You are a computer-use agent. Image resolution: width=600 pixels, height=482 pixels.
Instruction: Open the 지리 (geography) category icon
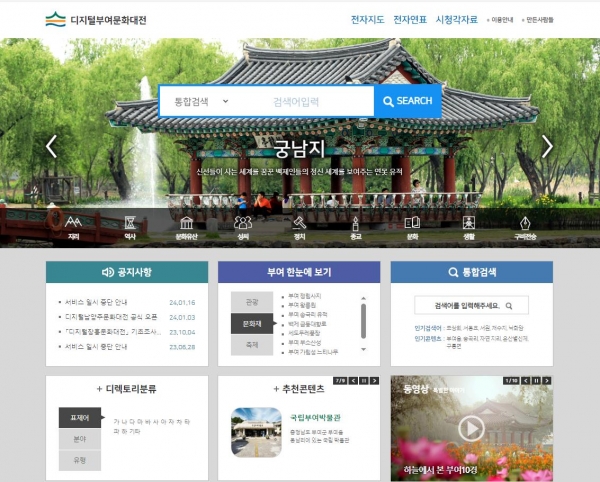73,225
